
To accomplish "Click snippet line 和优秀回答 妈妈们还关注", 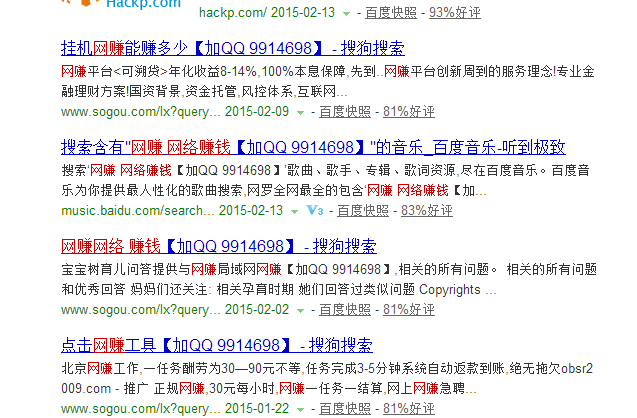I will point(279,290).
